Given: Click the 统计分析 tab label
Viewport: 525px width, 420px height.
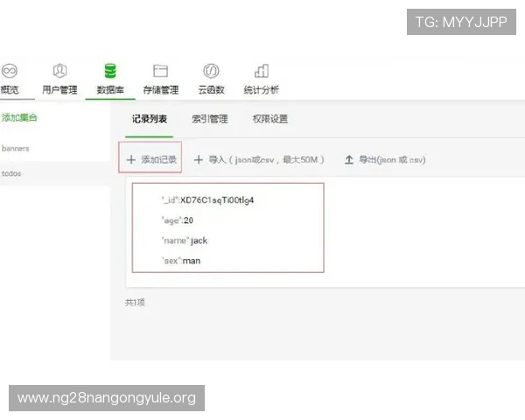Looking at the screenshot, I should (x=261, y=90).
